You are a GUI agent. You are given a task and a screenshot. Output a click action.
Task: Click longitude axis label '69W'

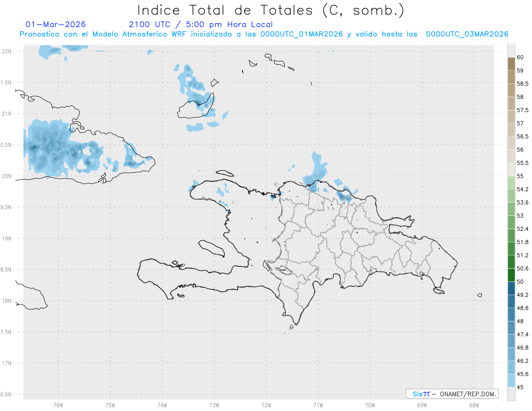(422, 405)
